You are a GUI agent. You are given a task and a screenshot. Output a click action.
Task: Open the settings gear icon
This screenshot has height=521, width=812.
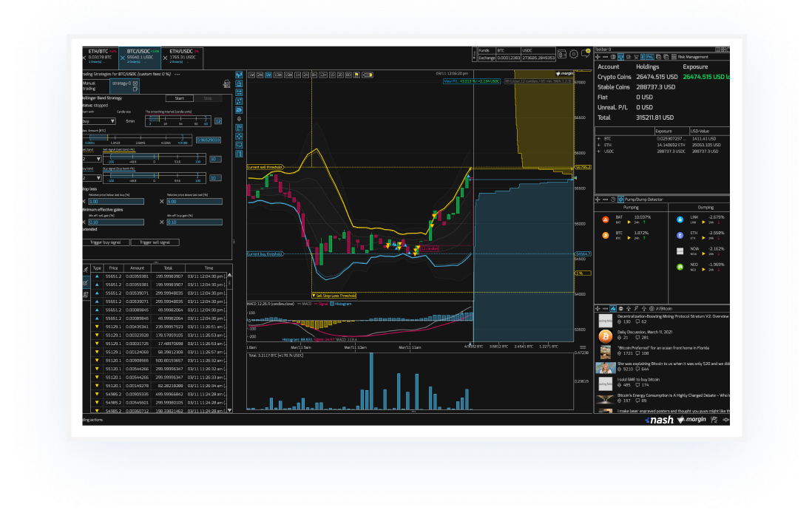pyautogui.click(x=574, y=54)
